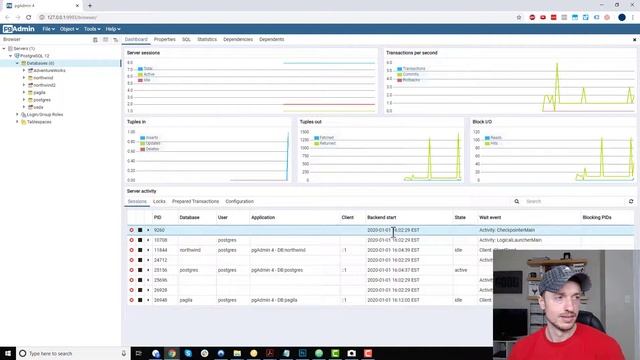640x360 pixels.
Task: Expand details of the PID 11844 row
Action: point(148,250)
